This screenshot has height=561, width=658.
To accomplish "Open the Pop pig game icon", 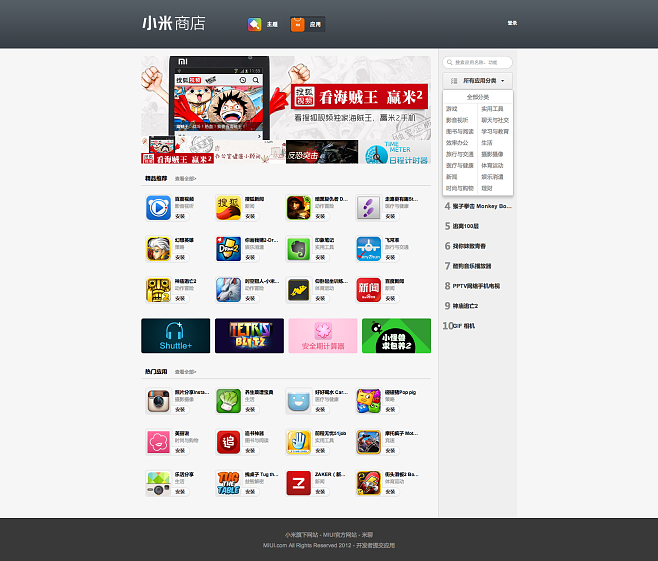I will [368, 401].
